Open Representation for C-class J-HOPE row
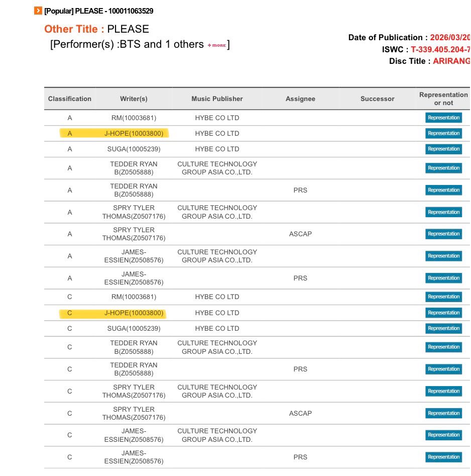Image resolution: width=471 pixels, height=476 pixels. (443, 313)
